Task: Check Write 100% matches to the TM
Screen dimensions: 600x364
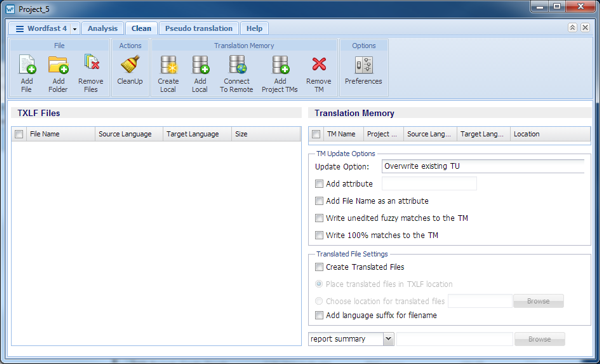Action: click(319, 235)
